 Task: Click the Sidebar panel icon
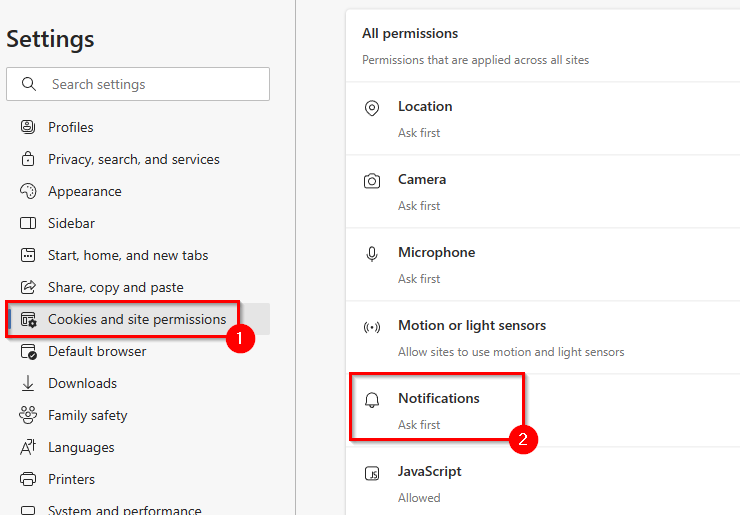(28, 223)
